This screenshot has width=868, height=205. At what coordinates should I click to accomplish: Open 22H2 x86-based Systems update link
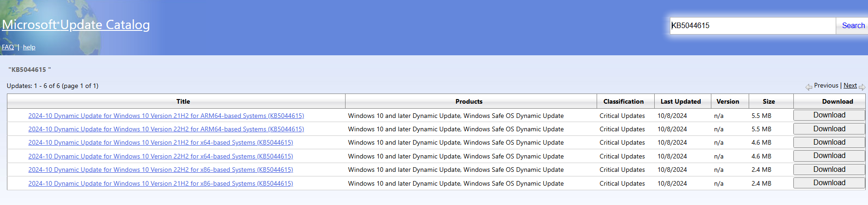[160, 170]
